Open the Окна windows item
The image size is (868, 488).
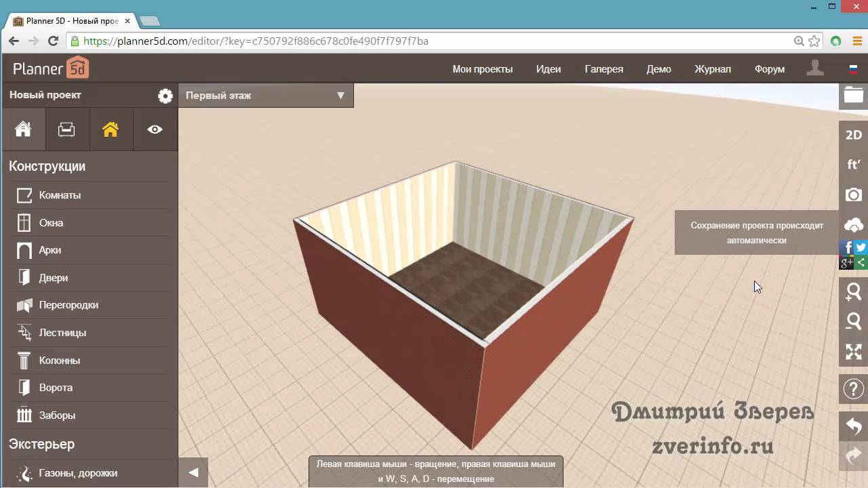(x=89, y=222)
